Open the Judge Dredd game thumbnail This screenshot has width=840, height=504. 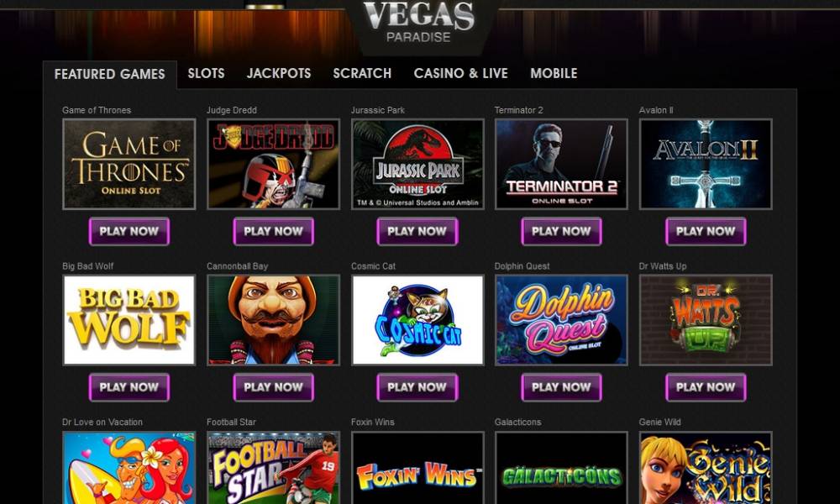(x=273, y=164)
